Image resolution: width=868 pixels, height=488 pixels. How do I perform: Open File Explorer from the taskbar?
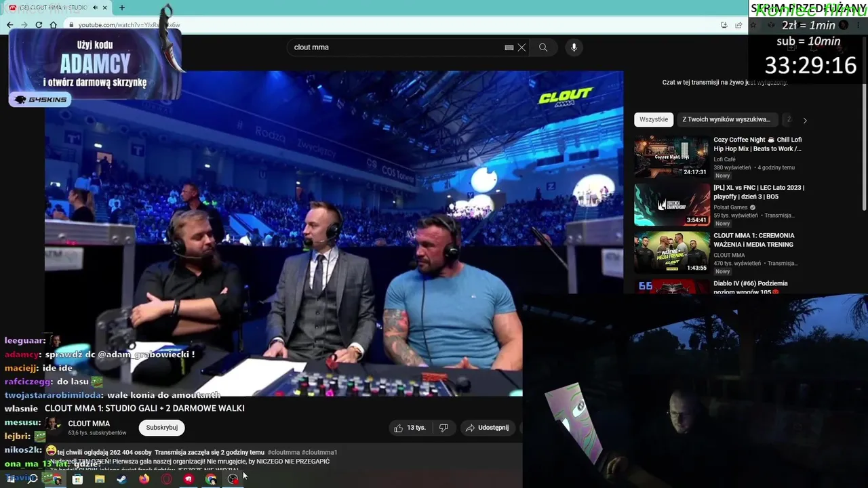tap(100, 479)
